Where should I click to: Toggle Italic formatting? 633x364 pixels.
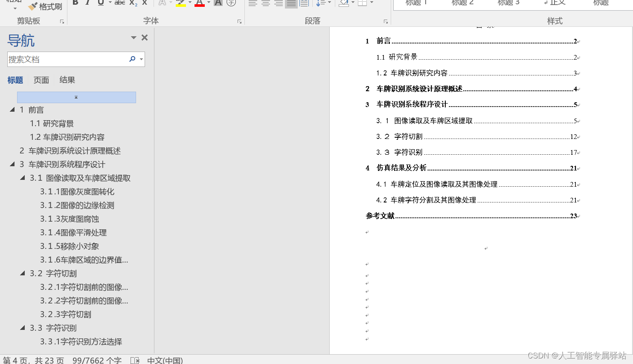(x=88, y=3)
